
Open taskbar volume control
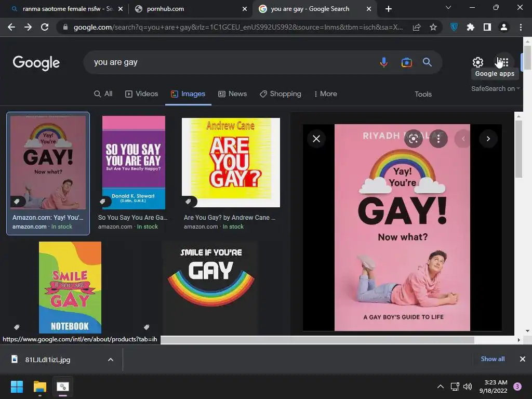(x=468, y=387)
